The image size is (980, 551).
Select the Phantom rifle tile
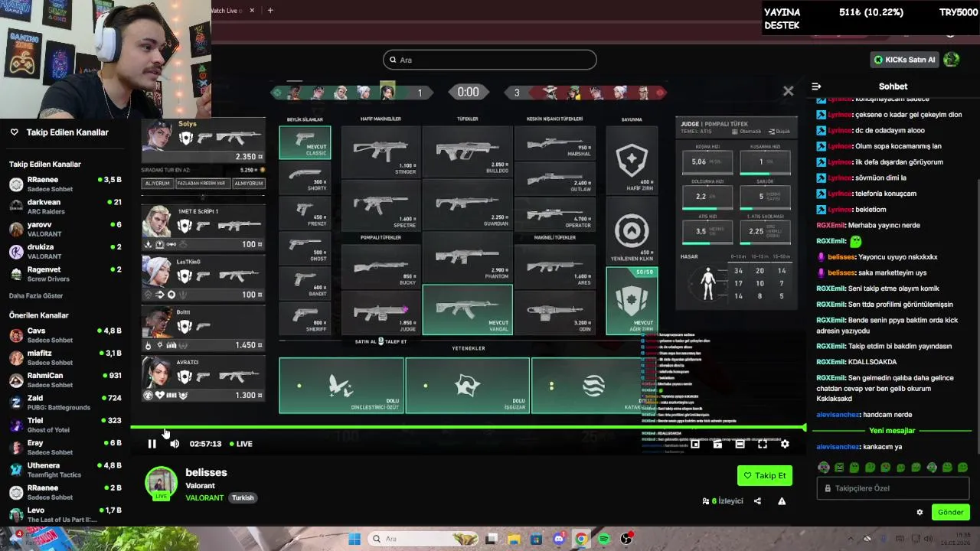(x=467, y=257)
